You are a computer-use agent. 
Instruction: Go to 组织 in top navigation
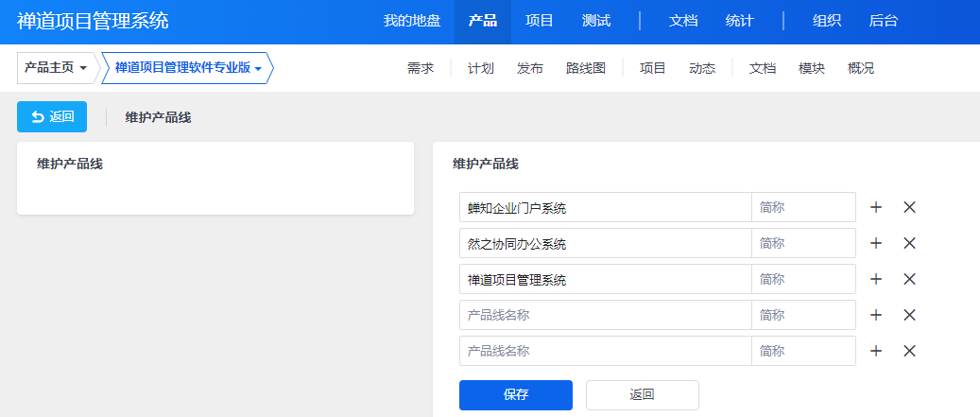pos(826,21)
